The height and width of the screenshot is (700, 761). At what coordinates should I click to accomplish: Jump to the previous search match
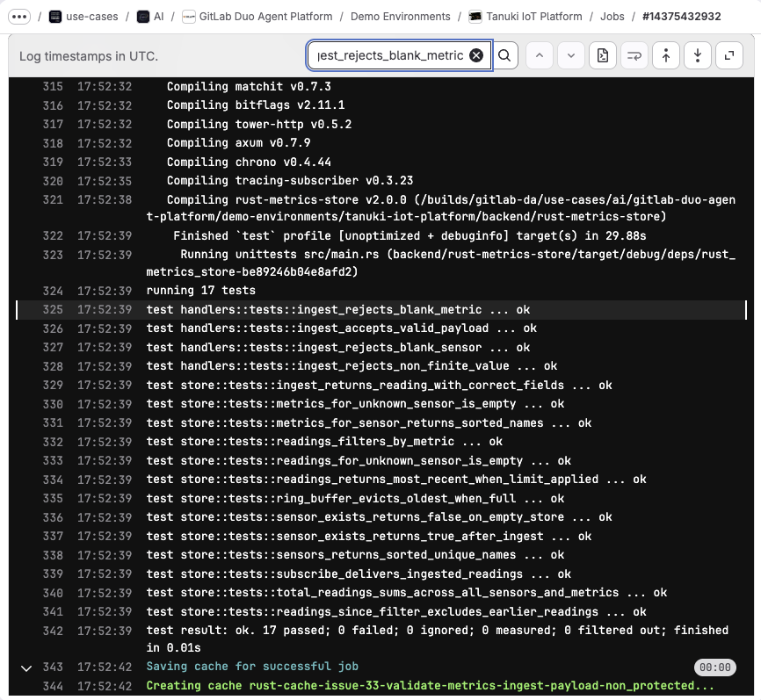coord(540,56)
